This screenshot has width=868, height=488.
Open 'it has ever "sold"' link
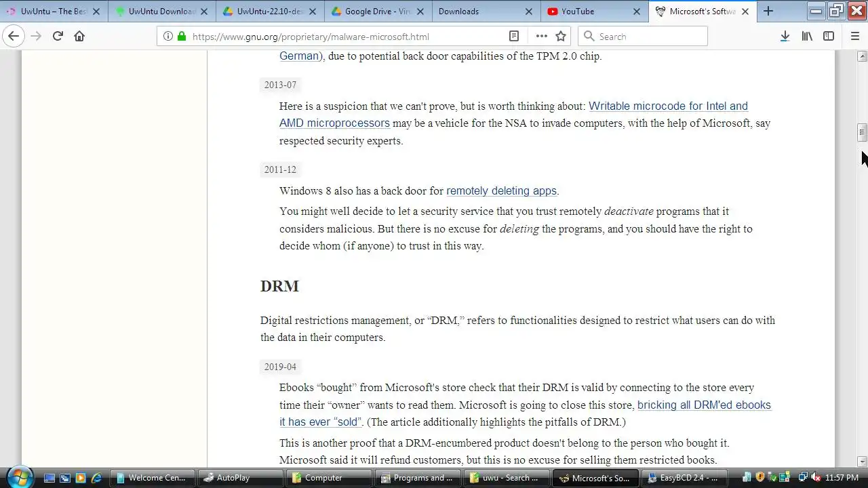click(x=320, y=422)
